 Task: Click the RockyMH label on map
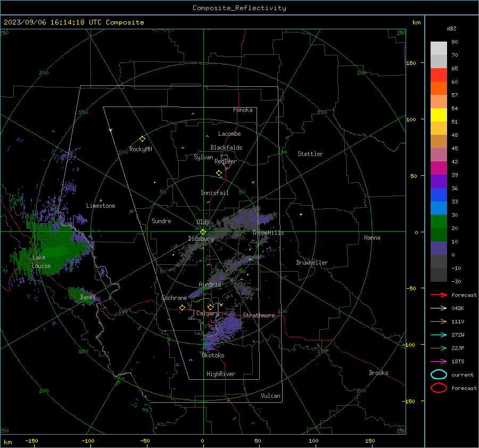click(x=141, y=149)
